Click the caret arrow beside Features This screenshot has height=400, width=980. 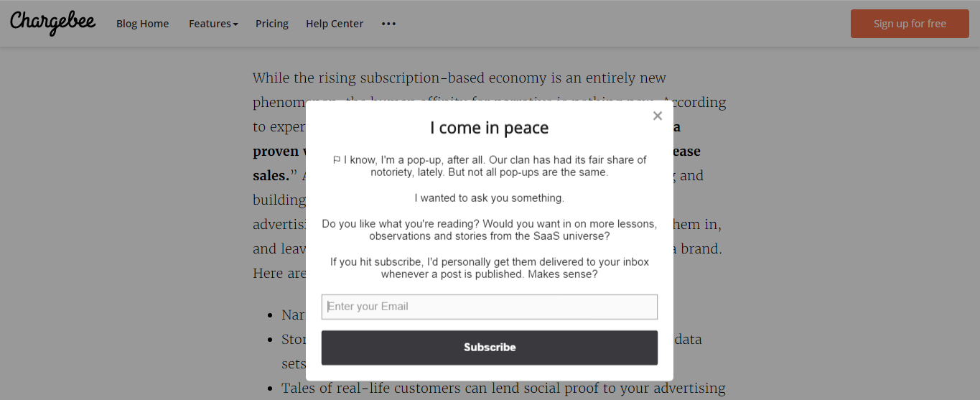(235, 24)
